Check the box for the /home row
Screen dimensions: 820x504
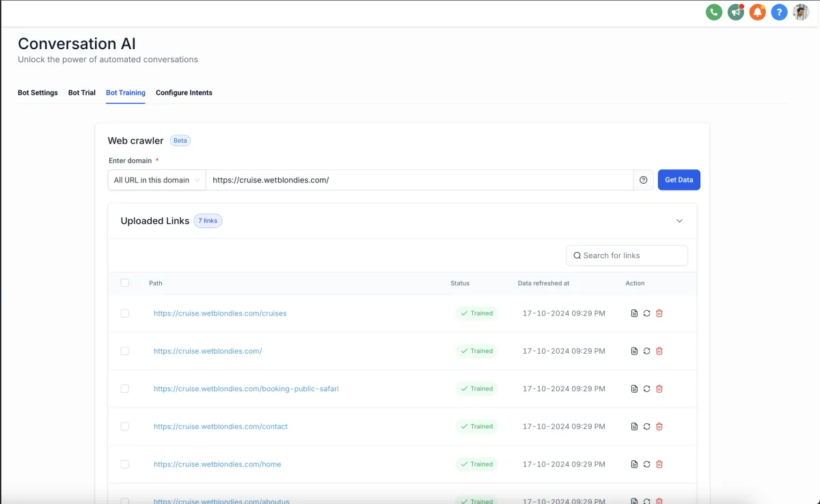(124, 464)
